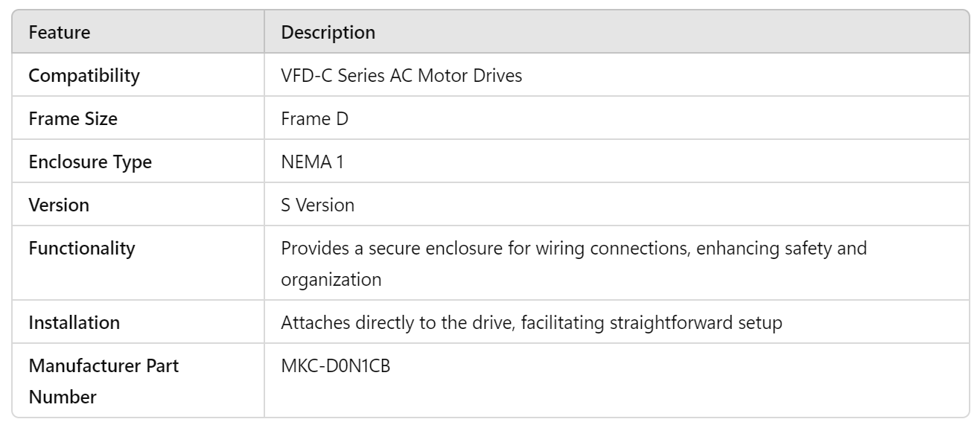Select the Frame Size label

point(72,119)
